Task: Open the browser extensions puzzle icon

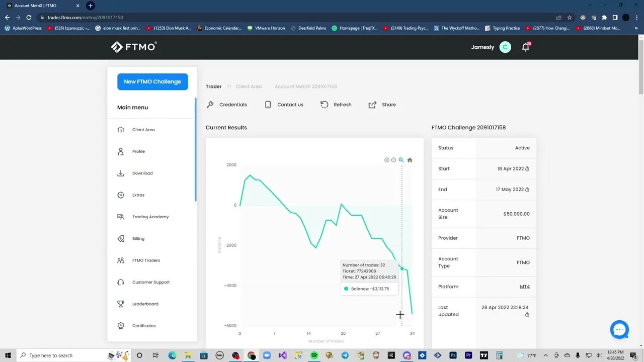Action: tap(604, 17)
